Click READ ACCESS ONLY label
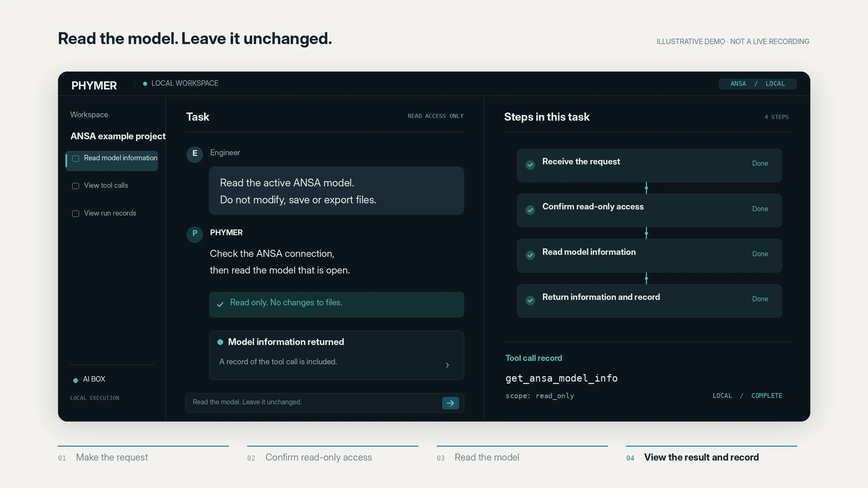Screen dimensions: 868x488 tap(435, 116)
